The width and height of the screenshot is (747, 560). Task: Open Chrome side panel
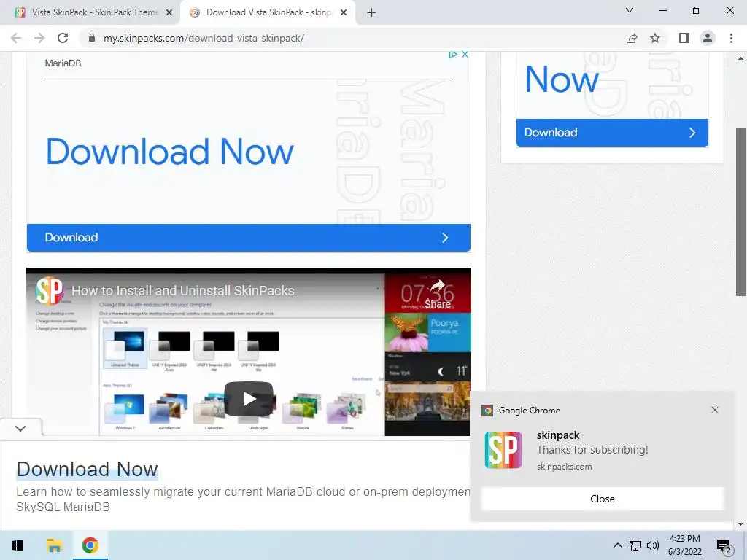pyautogui.click(x=684, y=38)
